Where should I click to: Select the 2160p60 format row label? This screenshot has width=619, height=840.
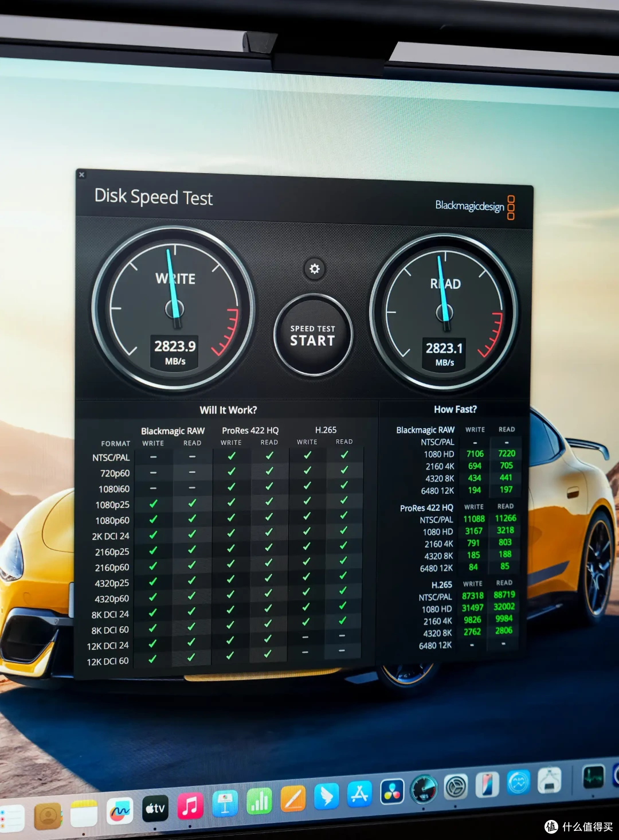(x=112, y=568)
